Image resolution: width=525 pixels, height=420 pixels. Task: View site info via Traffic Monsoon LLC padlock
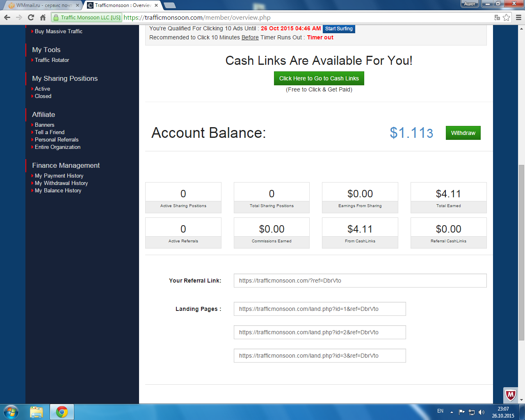[x=87, y=17]
